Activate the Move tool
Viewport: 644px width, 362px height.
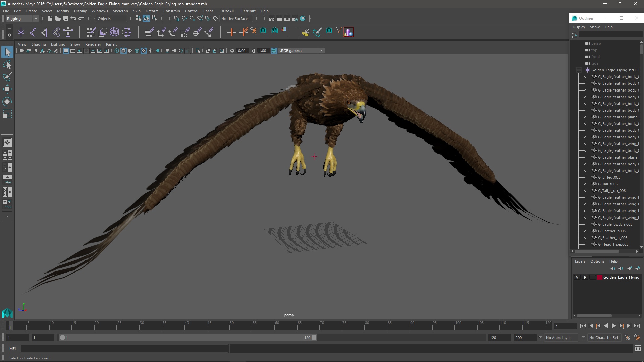coord(7,89)
